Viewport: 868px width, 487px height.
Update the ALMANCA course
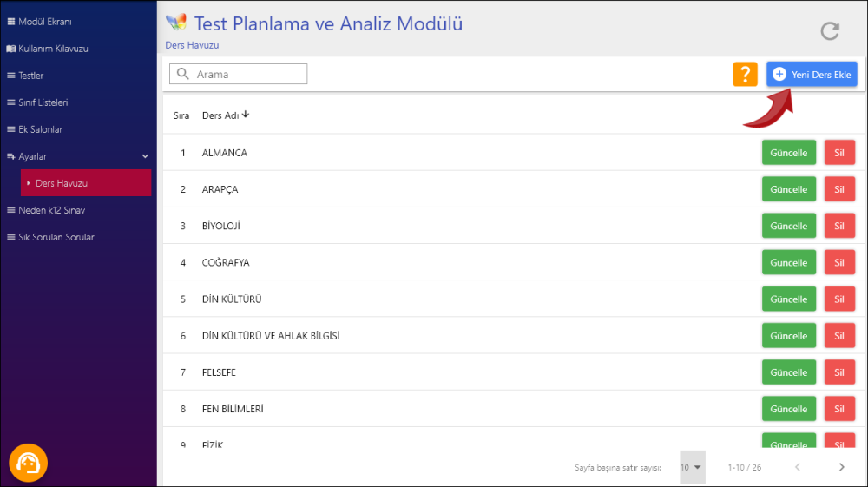[x=788, y=153]
